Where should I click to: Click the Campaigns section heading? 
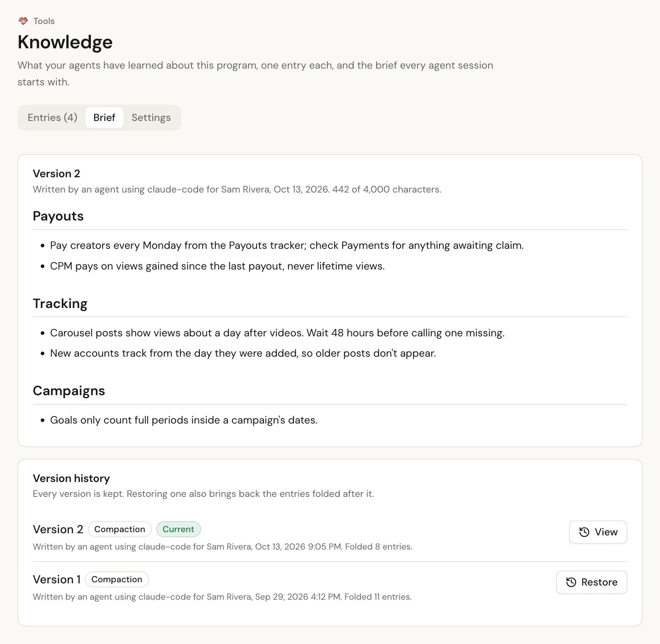(x=69, y=391)
